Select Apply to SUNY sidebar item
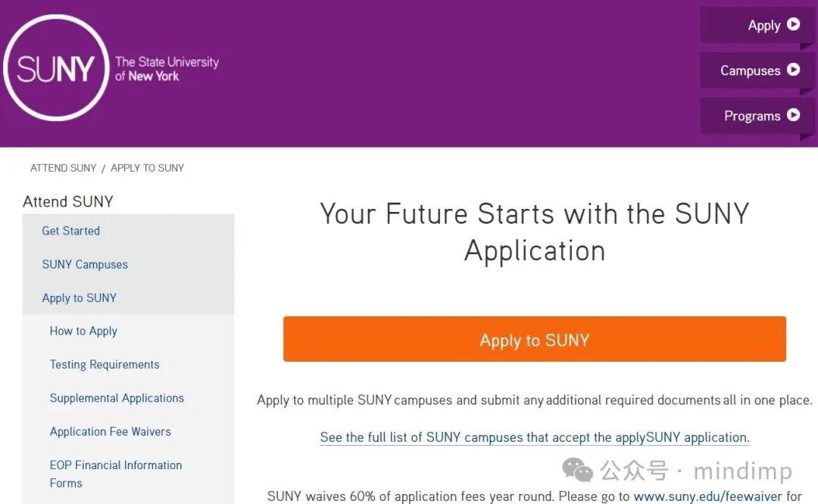818x504 pixels. tap(79, 298)
